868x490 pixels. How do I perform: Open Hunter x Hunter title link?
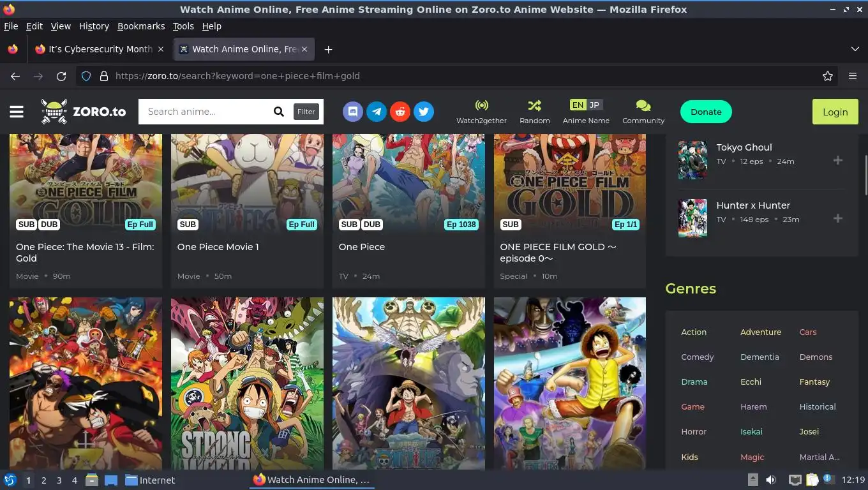[x=753, y=205]
